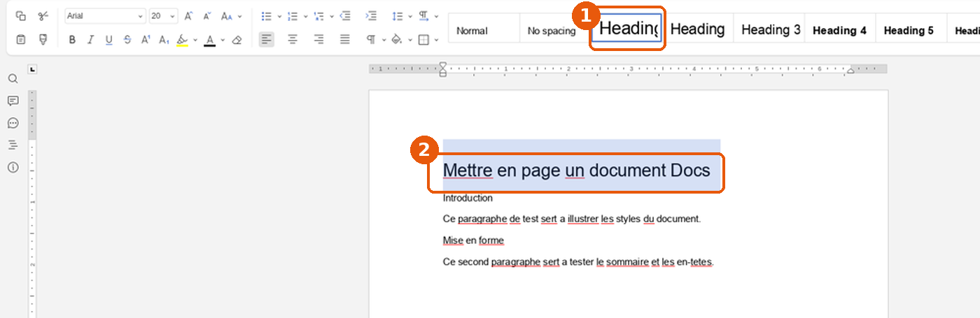980x318 pixels.
Task: Open the Headings navigation sidebar icon
Action: point(13,145)
